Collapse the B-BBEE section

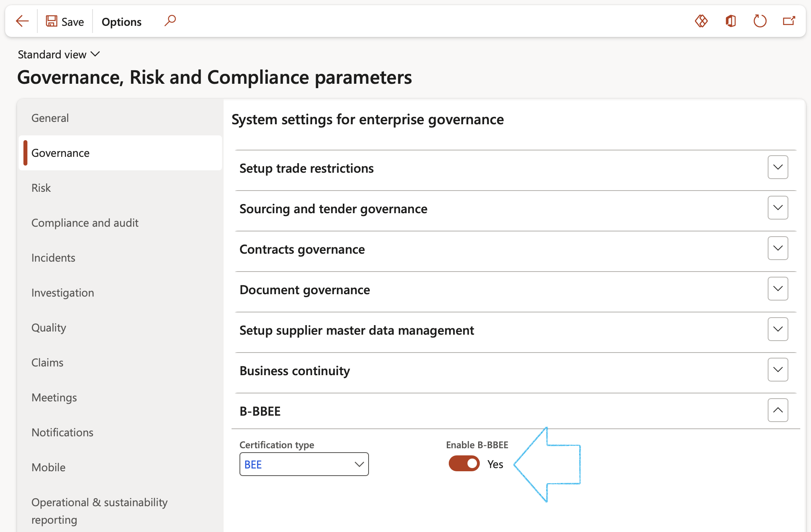(x=778, y=410)
